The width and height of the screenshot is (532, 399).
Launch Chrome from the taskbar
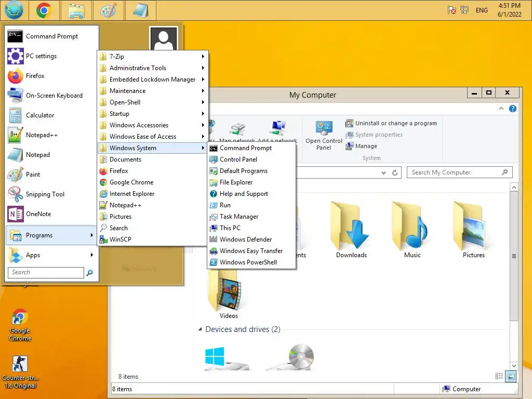(x=44, y=10)
